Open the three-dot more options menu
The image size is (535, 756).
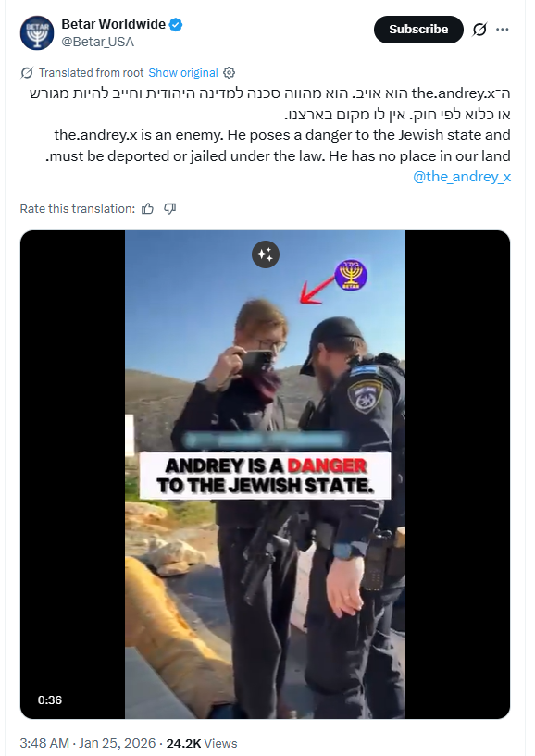pos(503,30)
